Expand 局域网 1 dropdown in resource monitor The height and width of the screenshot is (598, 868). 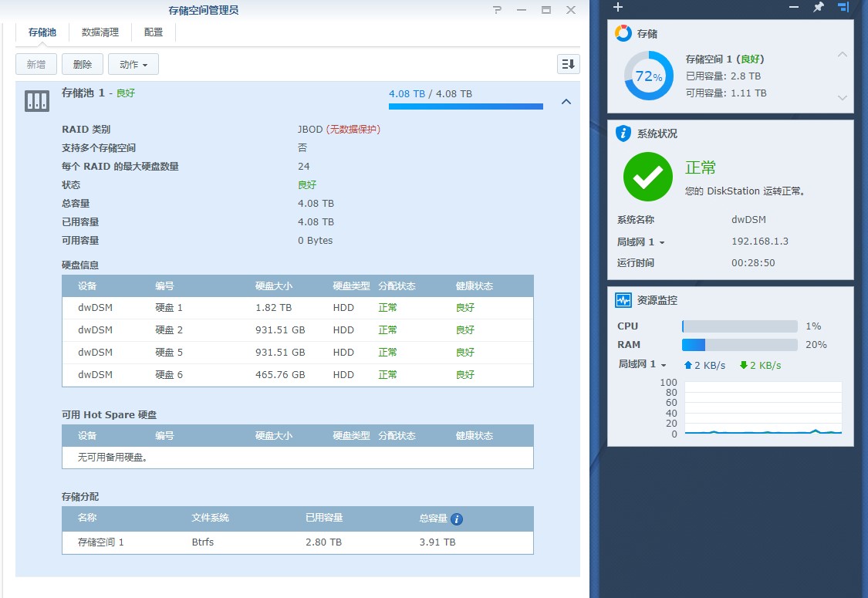642,364
